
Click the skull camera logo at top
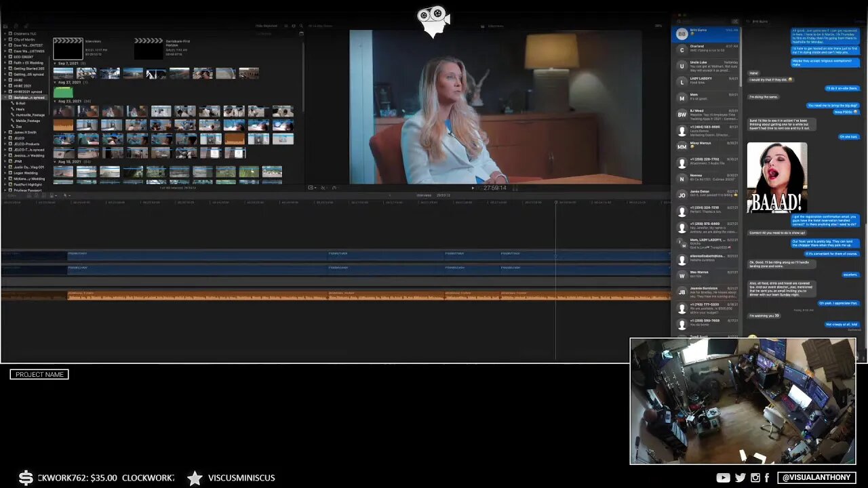434,22
